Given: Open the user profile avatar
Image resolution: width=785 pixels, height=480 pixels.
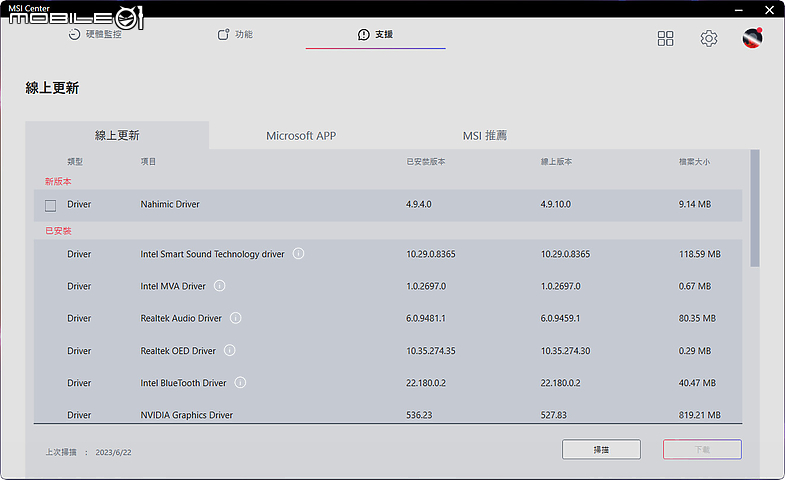Looking at the screenshot, I should pos(752,38).
